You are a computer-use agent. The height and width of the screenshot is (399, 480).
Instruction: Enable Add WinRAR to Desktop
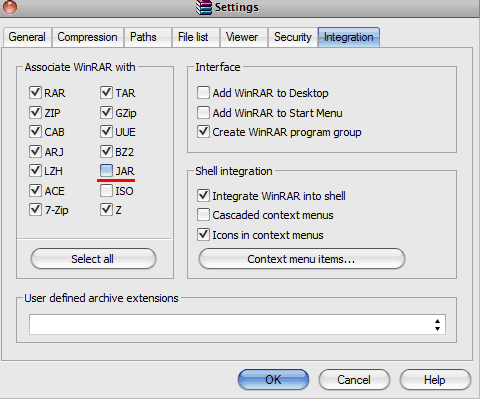point(203,93)
